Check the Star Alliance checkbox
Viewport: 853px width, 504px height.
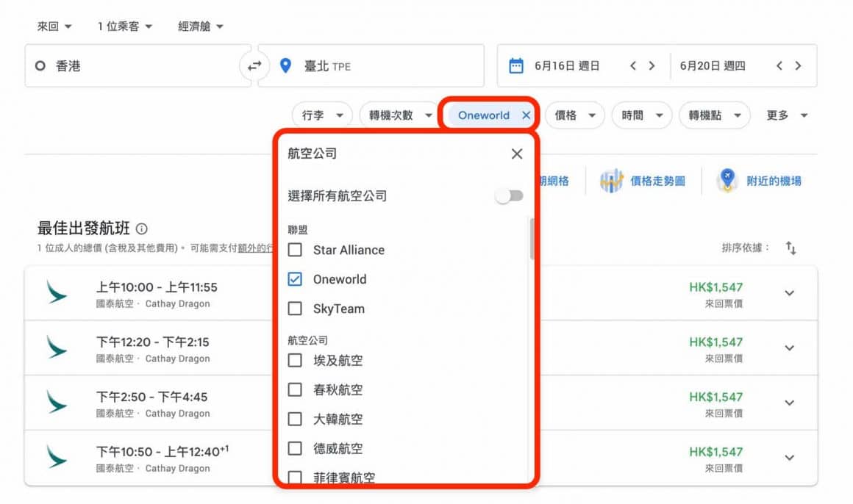point(295,250)
